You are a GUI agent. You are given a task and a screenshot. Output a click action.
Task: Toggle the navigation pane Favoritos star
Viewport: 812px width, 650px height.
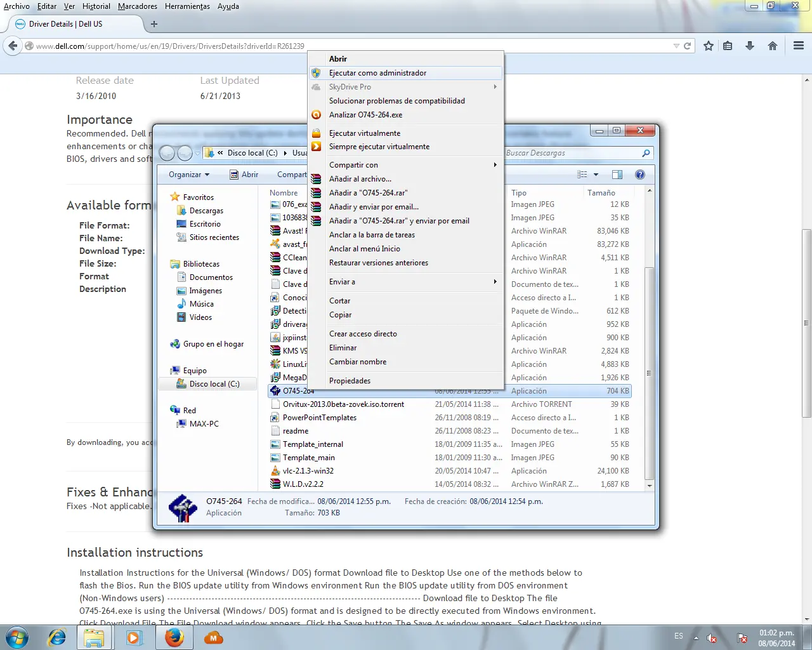175,197
